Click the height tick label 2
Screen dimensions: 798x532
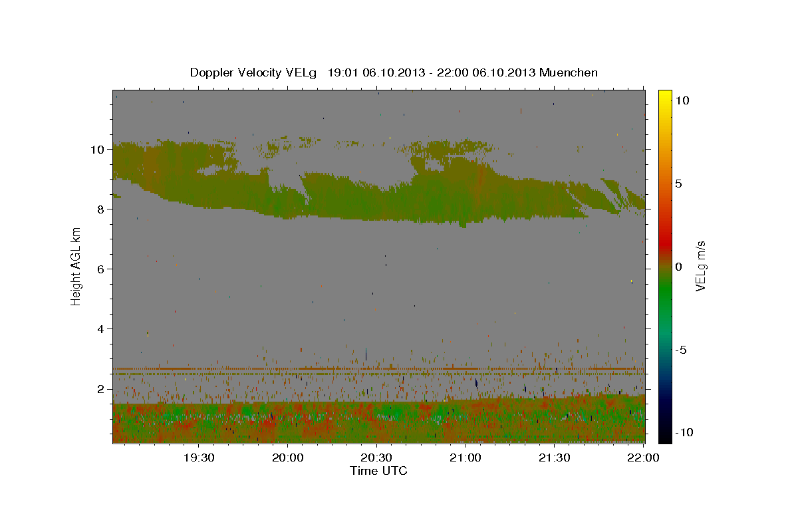click(102, 389)
